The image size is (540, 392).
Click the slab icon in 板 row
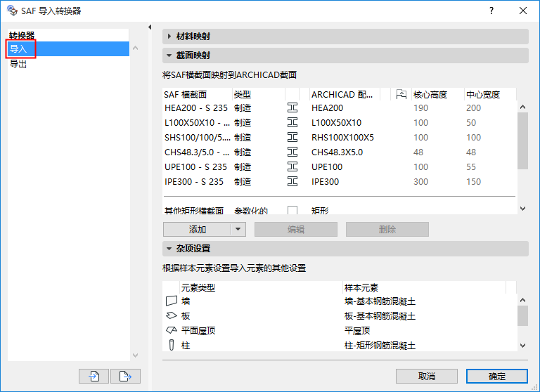[x=172, y=315]
